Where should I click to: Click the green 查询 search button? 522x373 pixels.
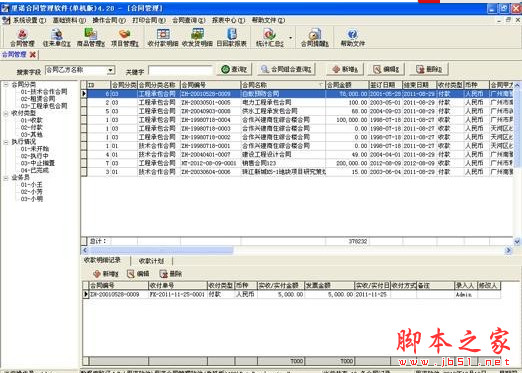[234, 69]
